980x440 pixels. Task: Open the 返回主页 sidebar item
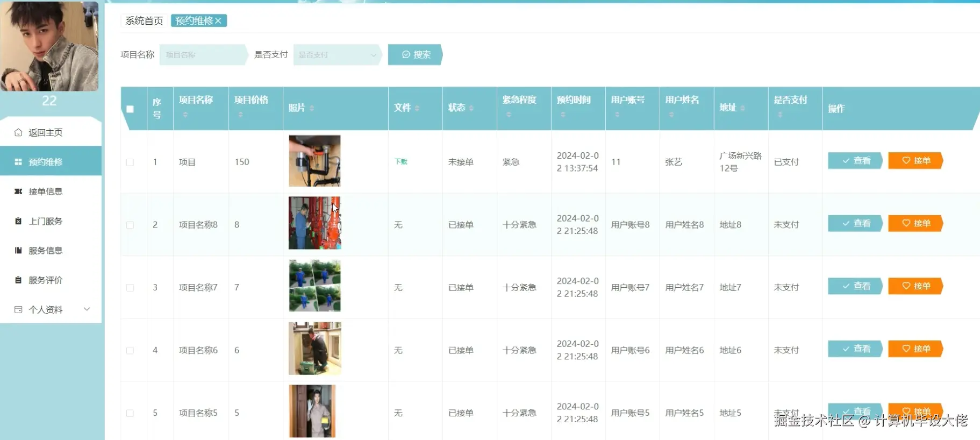click(51, 132)
